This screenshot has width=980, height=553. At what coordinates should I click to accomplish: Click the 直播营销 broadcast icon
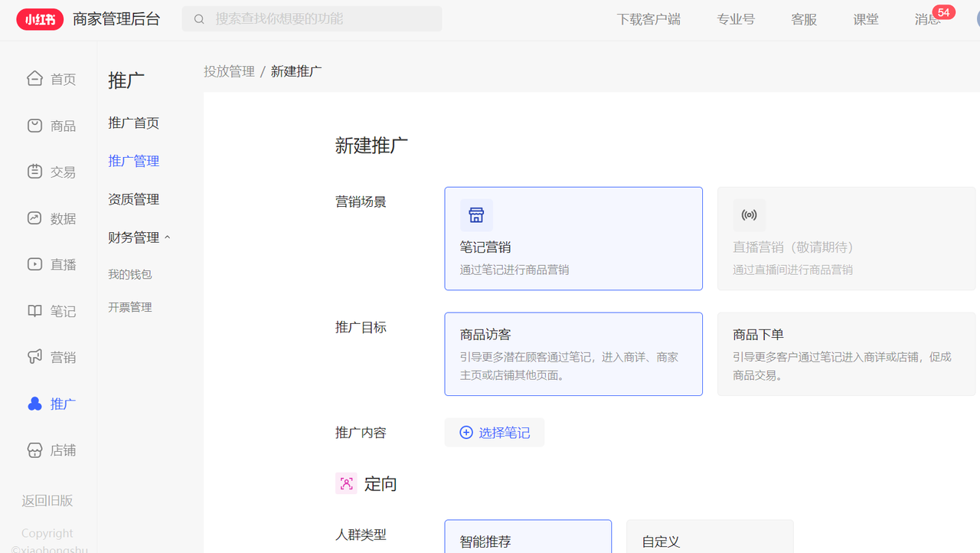coord(749,215)
